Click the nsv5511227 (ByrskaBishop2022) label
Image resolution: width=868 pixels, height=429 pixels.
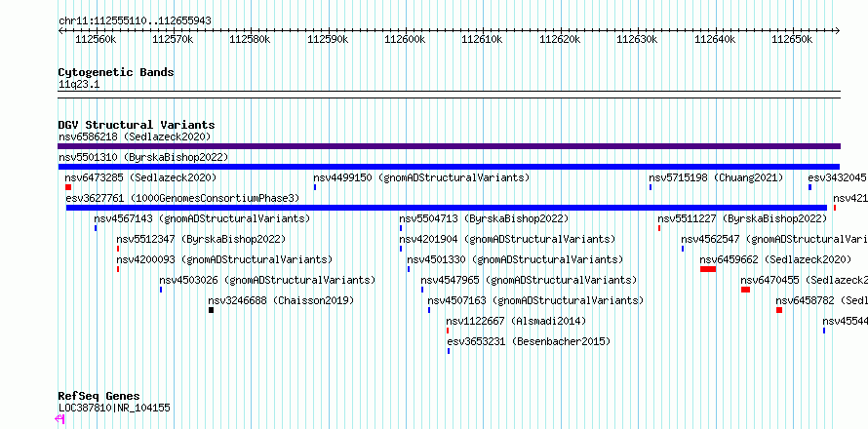[742, 218]
